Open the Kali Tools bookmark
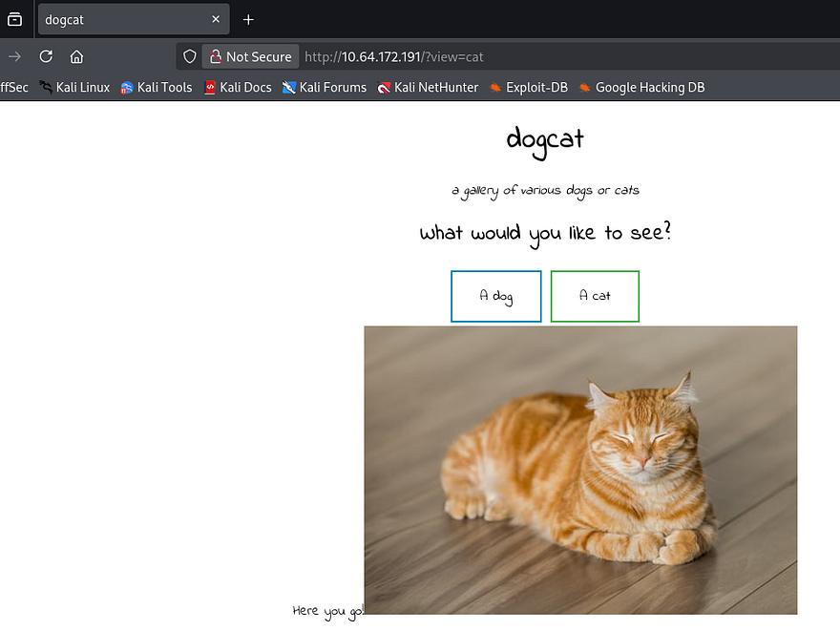 pos(156,87)
